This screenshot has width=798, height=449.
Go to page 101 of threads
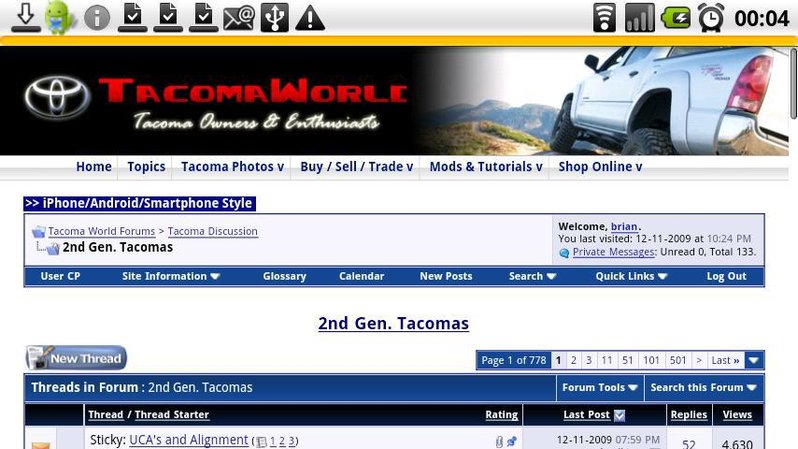(651, 360)
